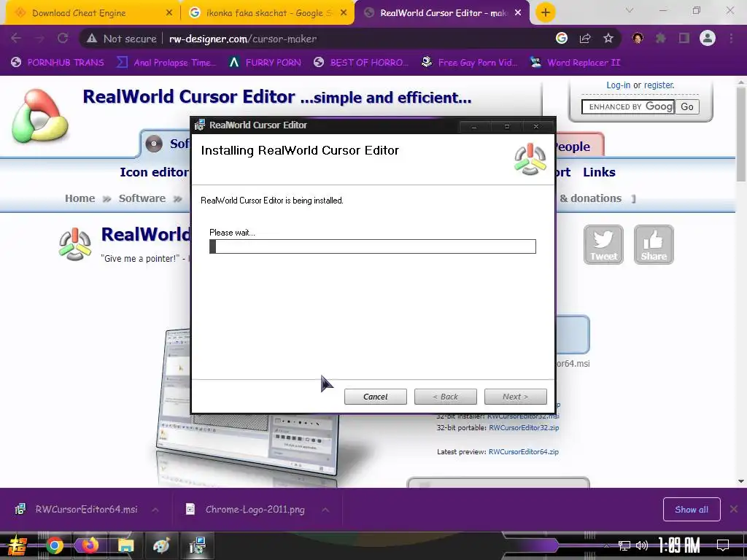Viewport: 747px width, 560px height.
Task: Click the Google enhanced search field
Action: pyautogui.click(x=628, y=106)
